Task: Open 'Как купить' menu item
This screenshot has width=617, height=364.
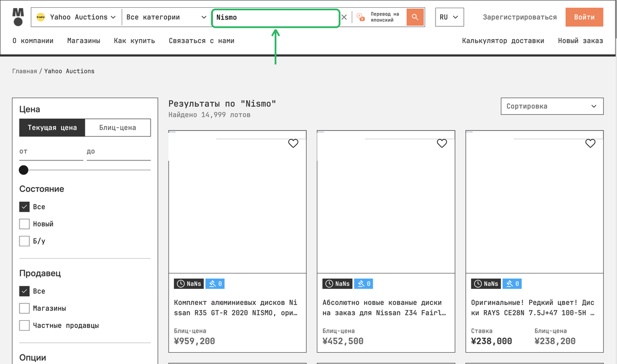Action: pyautogui.click(x=134, y=41)
